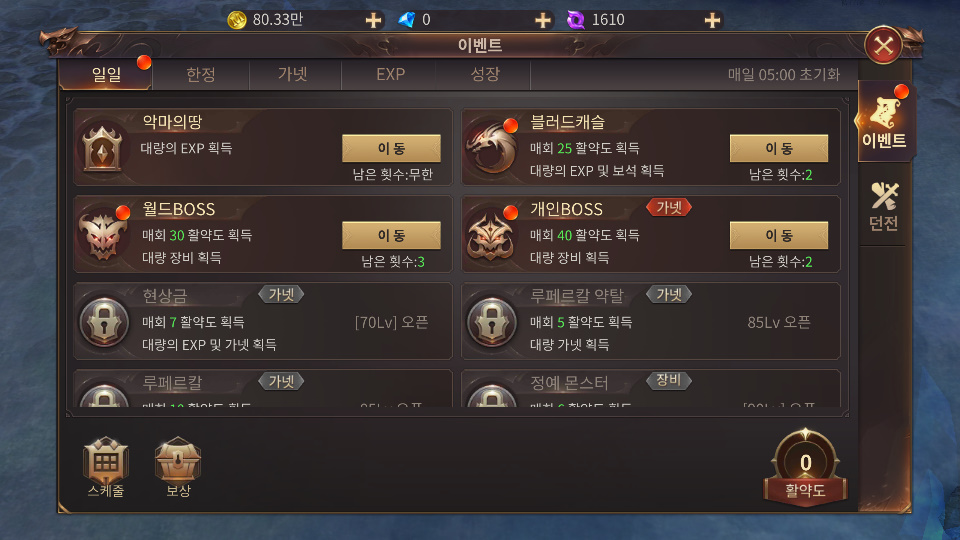Click the 개인BOSS horned monster icon
Viewport: 960px width, 540px height.
490,236
